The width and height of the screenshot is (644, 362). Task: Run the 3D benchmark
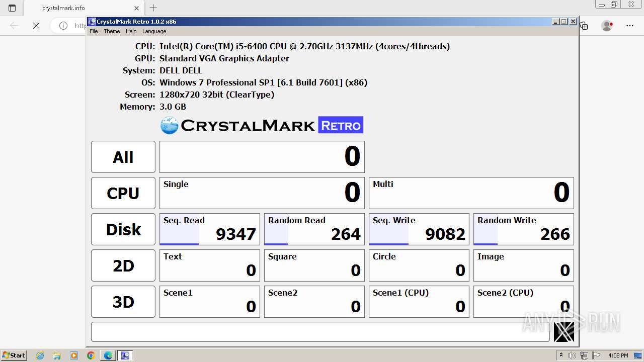(123, 302)
